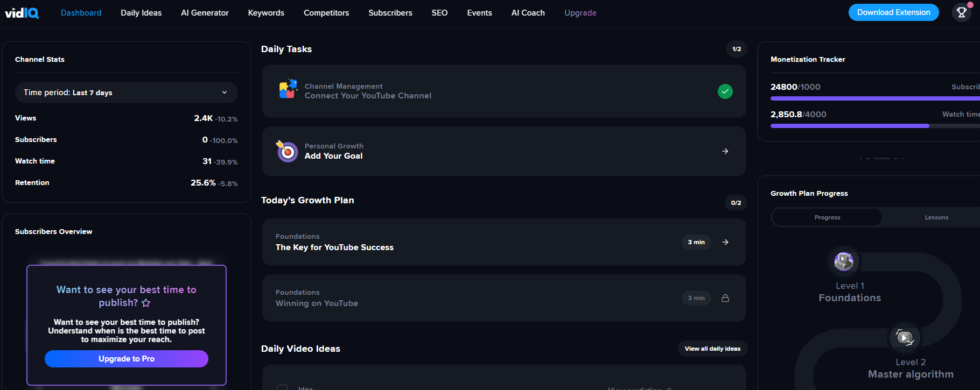Click the lock icon on Winning on YouTube

[x=725, y=298]
